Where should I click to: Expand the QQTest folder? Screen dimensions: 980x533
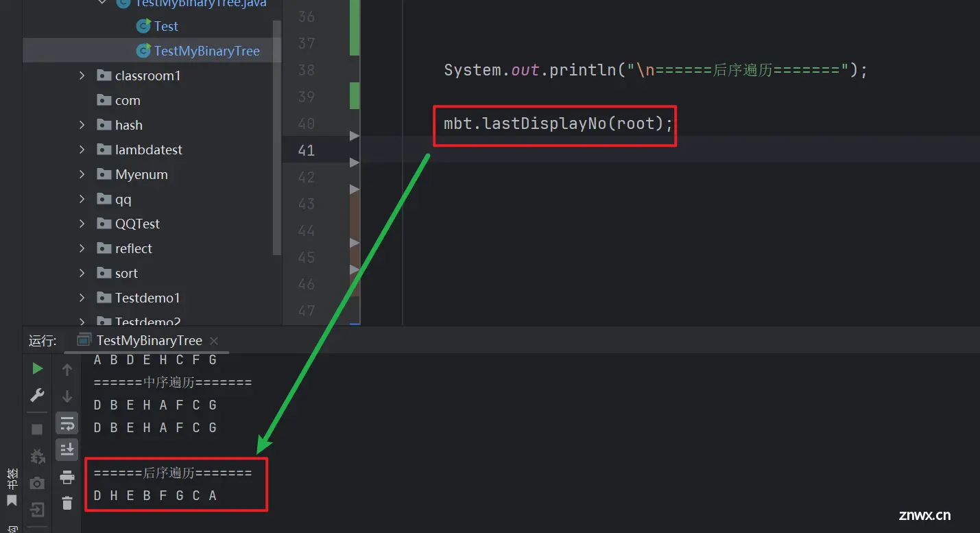(x=82, y=224)
